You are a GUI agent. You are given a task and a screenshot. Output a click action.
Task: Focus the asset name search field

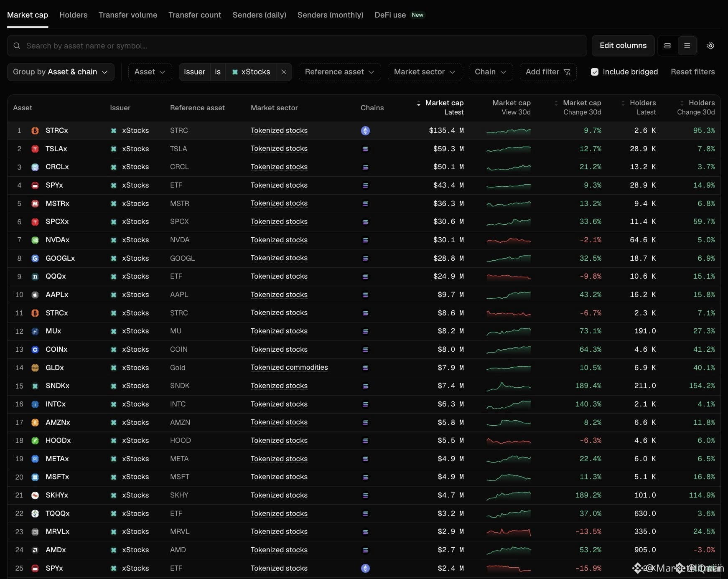[297, 46]
